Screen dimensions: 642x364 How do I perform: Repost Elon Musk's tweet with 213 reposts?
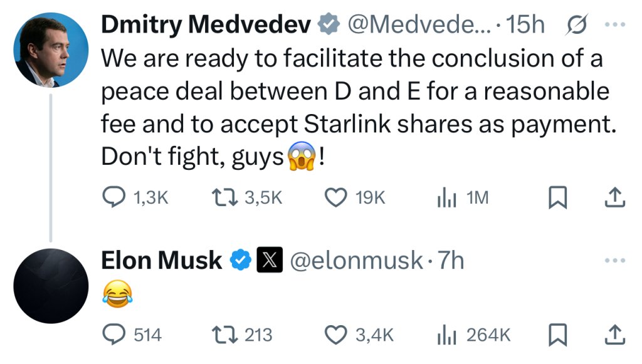(224, 335)
